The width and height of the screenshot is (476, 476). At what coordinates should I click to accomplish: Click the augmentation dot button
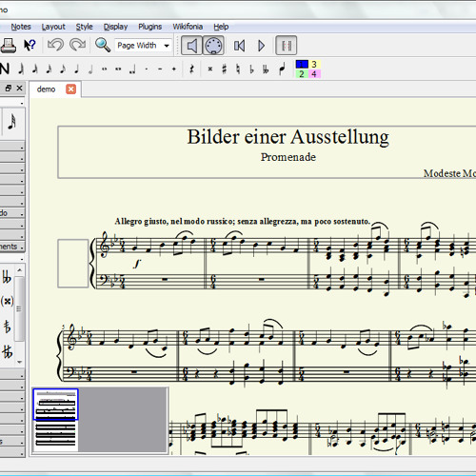[147, 69]
